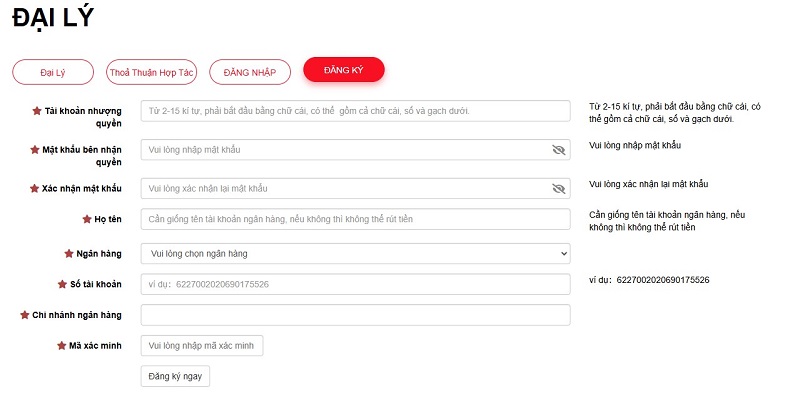Click the Ngân hàng dropdown chevron arrow
The width and height of the screenshot is (800, 400).
click(x=563, y=254)
